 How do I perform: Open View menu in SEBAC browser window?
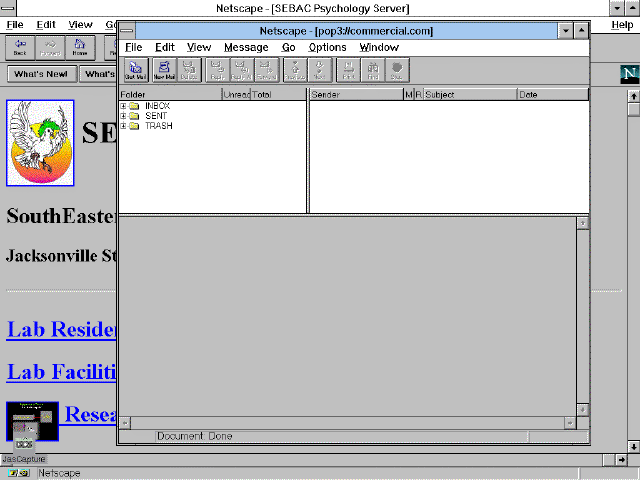pyautogui.click(x=80, y=25)
